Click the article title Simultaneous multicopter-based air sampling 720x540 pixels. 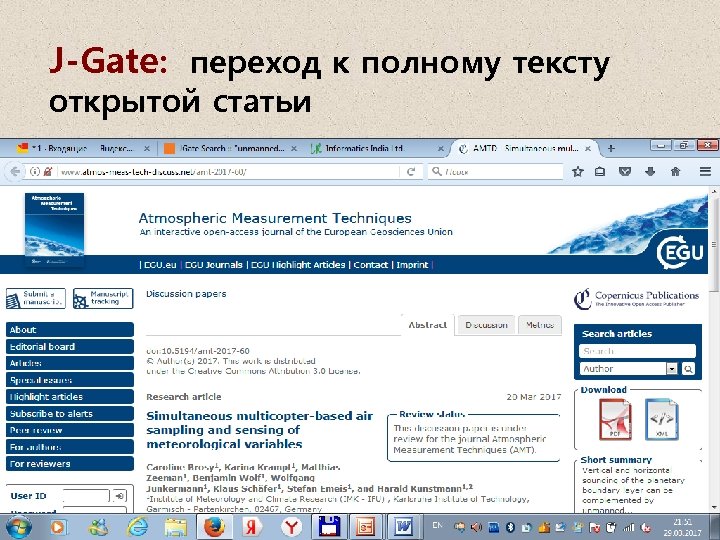click(x=259, y=430)
